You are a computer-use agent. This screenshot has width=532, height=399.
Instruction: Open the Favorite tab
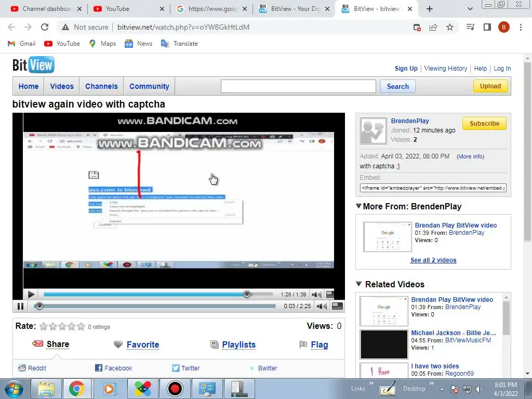click(142, 344)
